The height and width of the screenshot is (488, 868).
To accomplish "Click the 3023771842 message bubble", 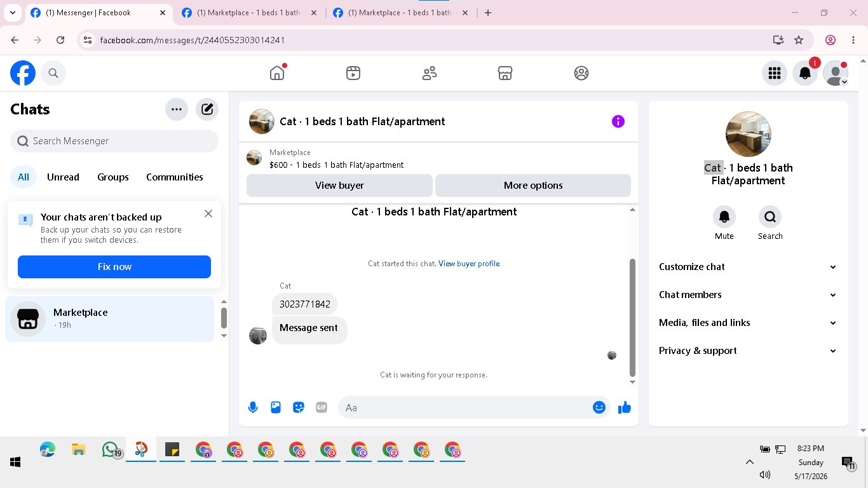I will tap(305, 304).
